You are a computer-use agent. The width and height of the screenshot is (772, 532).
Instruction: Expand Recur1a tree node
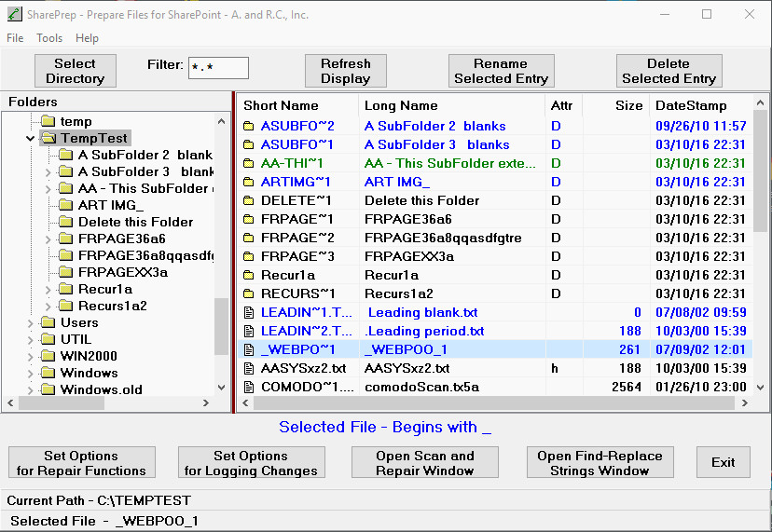point(48,290)
